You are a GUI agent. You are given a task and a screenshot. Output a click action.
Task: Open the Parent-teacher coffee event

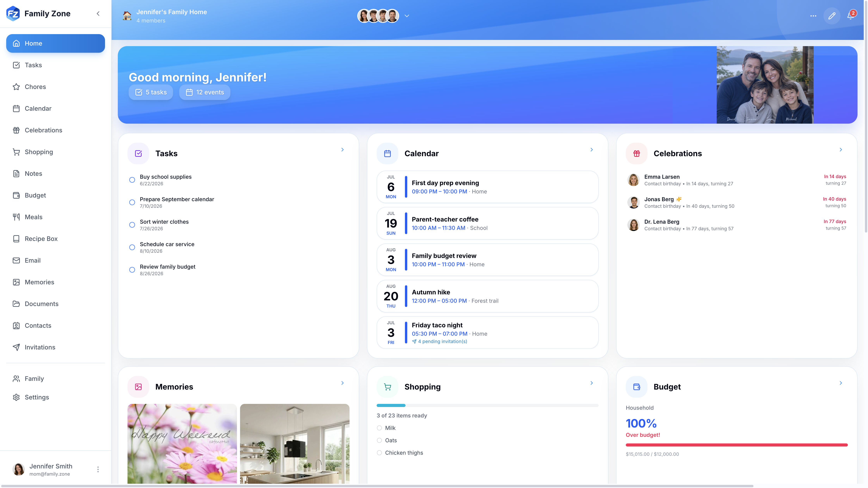[487, 223]
